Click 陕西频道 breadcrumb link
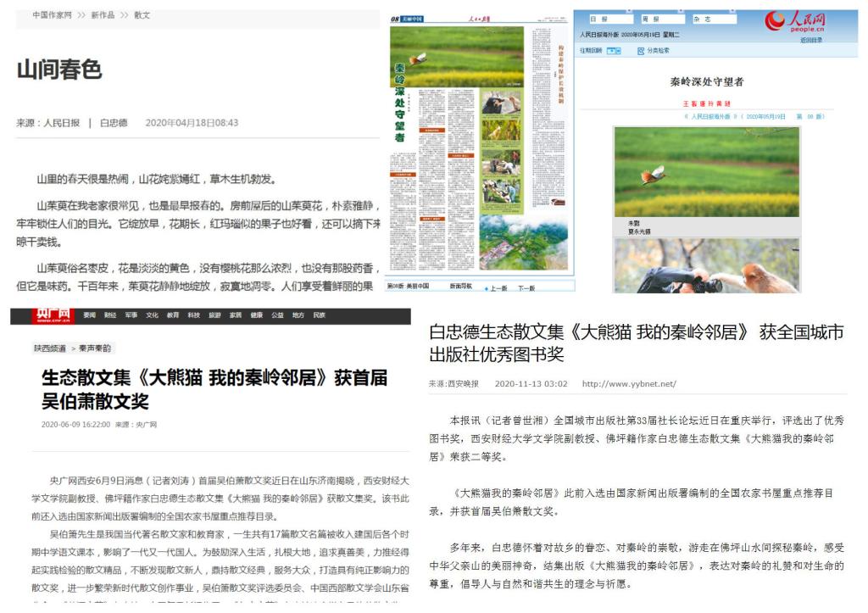 click(50, 348)
